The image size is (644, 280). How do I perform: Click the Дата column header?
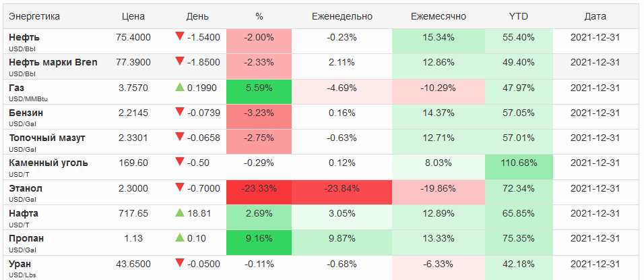click(595, 16)
